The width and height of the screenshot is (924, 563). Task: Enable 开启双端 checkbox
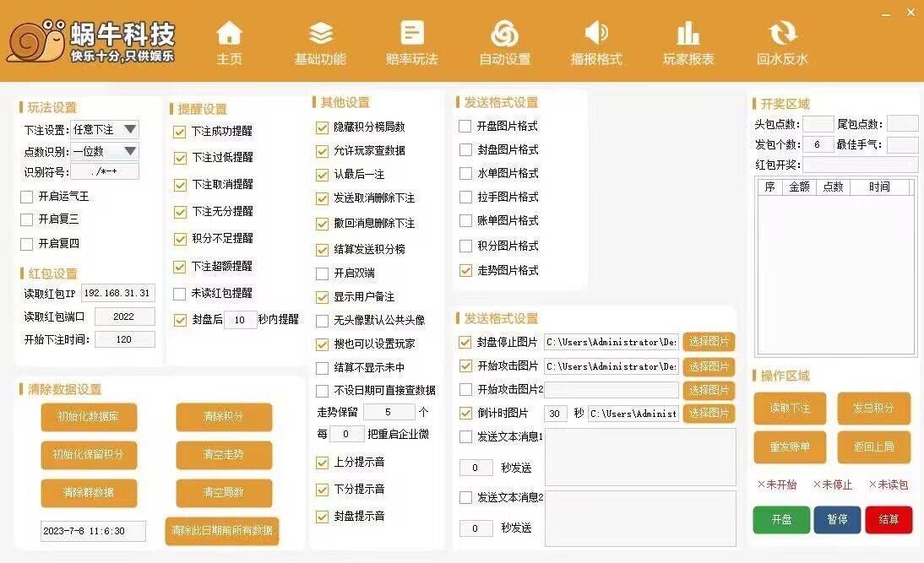[322, 273]
